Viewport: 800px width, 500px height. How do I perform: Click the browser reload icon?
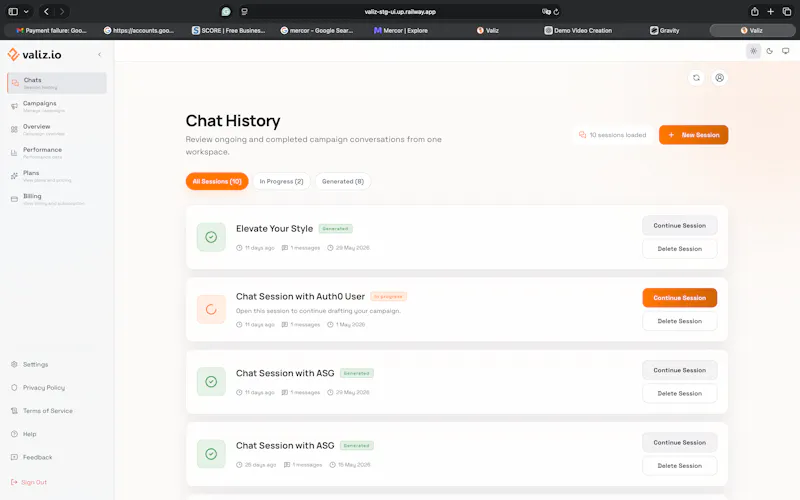click(x=556, y=12)
